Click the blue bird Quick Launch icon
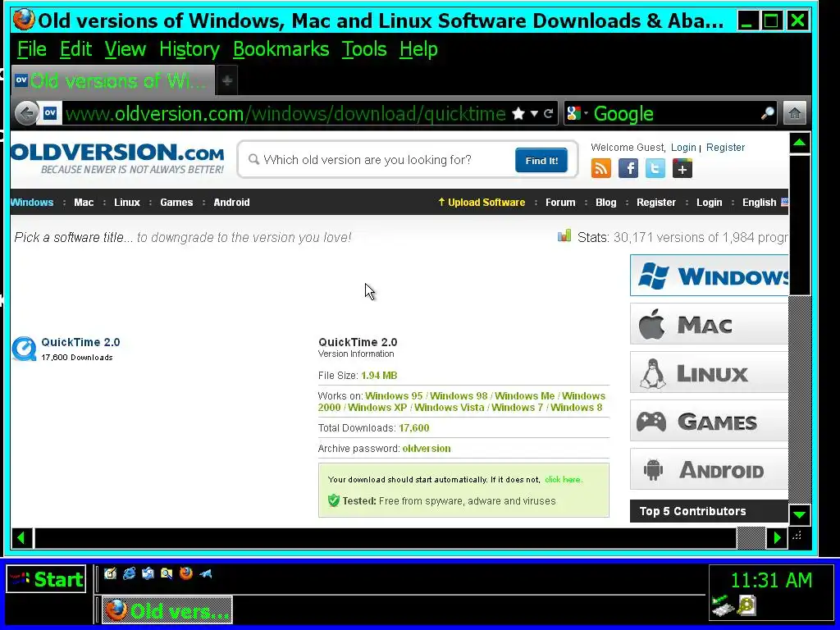This screenshot has width=840, height=630. coord(205,573)
